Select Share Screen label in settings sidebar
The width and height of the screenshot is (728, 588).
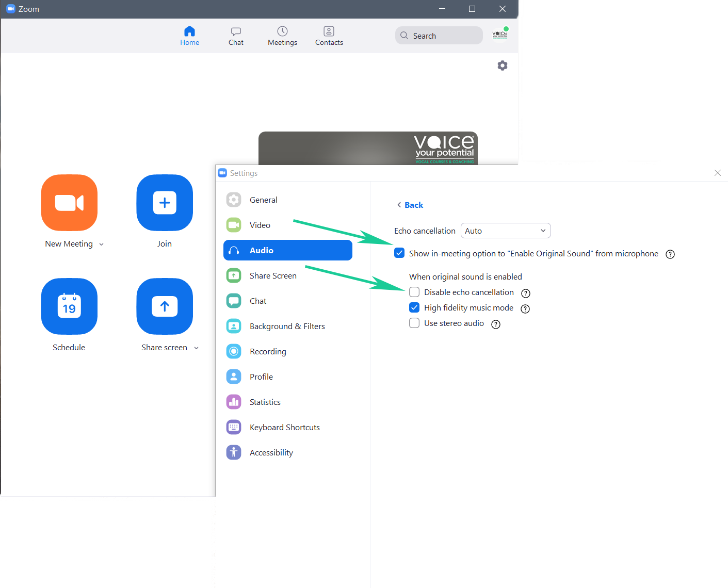(x=273, y=275)
